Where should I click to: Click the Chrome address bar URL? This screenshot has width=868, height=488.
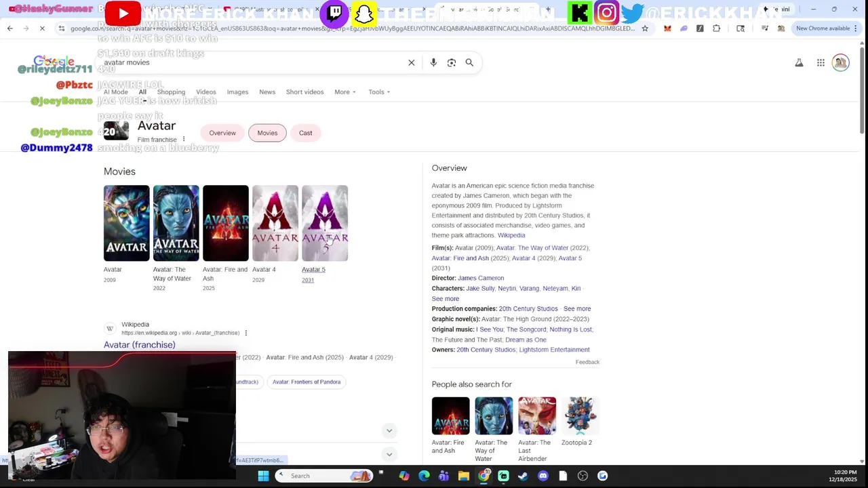pyautogui.click(x=353, y=28)
